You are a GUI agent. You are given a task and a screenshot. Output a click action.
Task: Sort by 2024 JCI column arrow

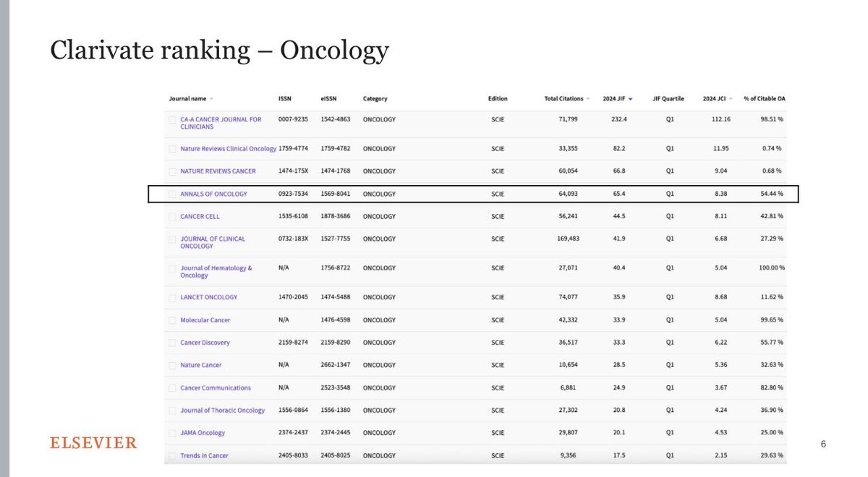731,99
